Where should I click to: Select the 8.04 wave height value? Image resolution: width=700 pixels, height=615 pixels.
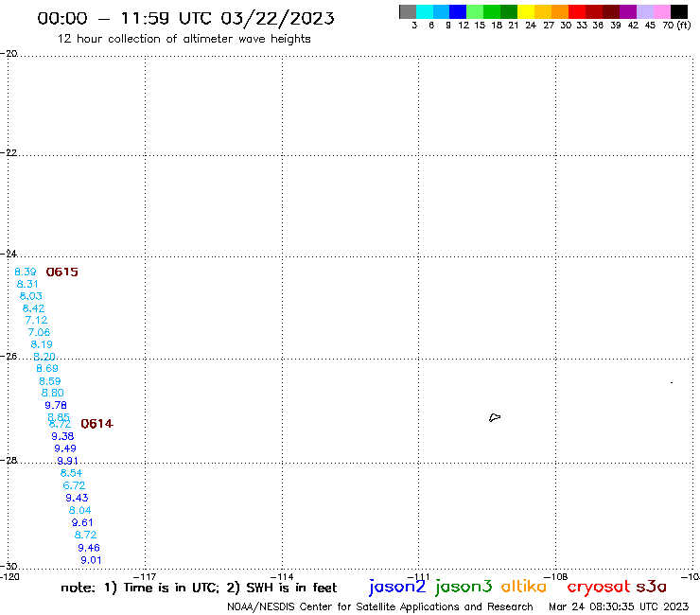[x=79, y=510]
